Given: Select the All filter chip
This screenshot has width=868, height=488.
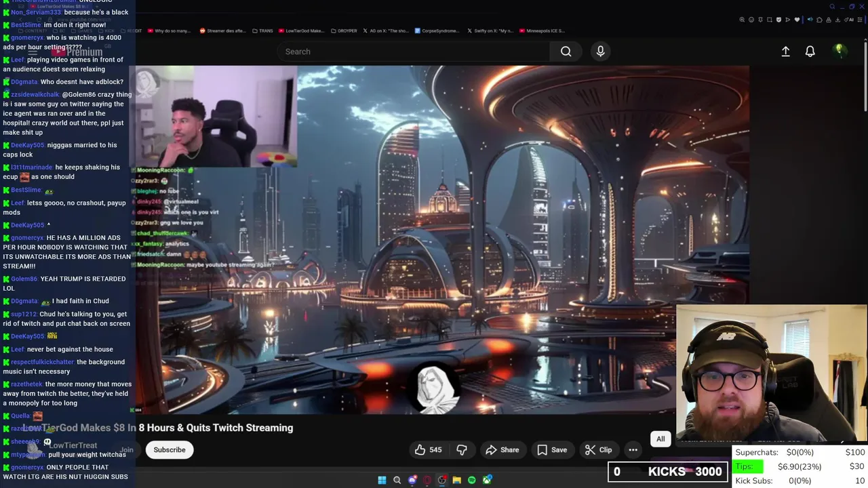Looking at the screenshot, I should pyautogui.click(x=660, y=439).
